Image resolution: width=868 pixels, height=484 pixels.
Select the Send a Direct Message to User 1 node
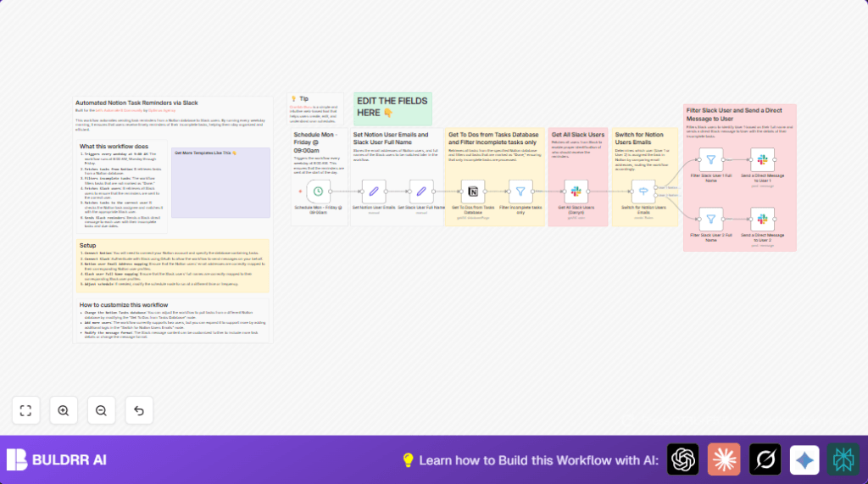coord(762,159)
